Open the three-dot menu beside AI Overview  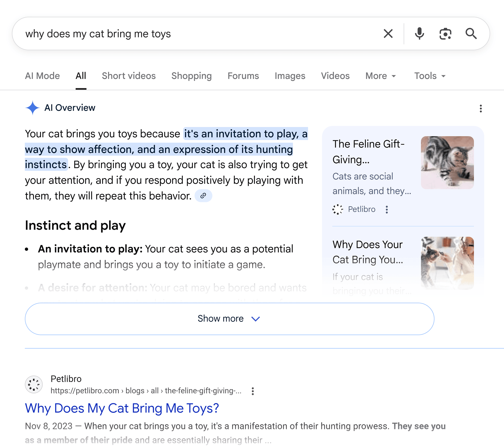pos(481,108)
